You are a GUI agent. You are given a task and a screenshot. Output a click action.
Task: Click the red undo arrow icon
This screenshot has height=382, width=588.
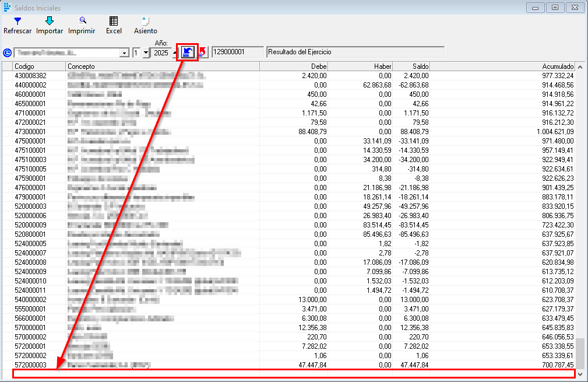coord(202,52)
